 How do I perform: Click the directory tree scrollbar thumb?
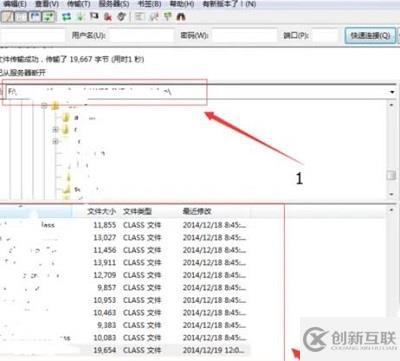(x=391, y=175)
